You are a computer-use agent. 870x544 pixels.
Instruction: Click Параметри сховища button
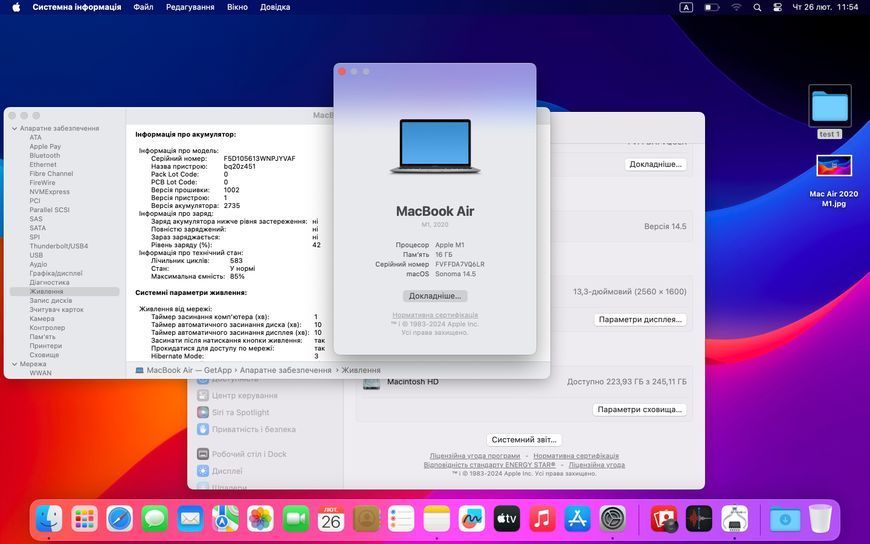640,409
